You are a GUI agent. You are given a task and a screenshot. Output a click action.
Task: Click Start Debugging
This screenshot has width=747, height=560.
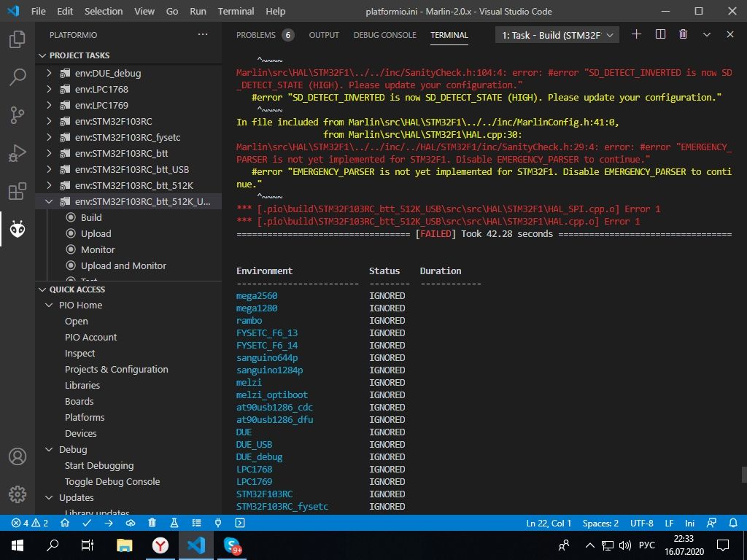[x=99, y=466]
